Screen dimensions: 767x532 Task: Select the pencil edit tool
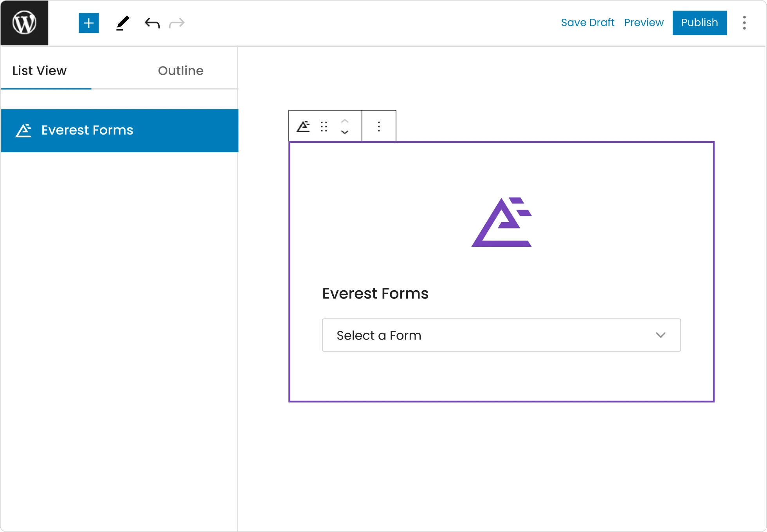pos(122,23)
